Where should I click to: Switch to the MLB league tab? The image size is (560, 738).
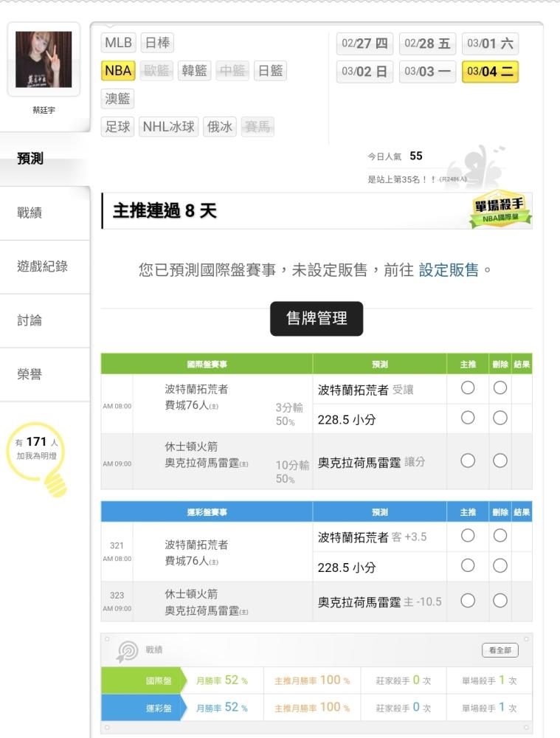pos(118,43)
